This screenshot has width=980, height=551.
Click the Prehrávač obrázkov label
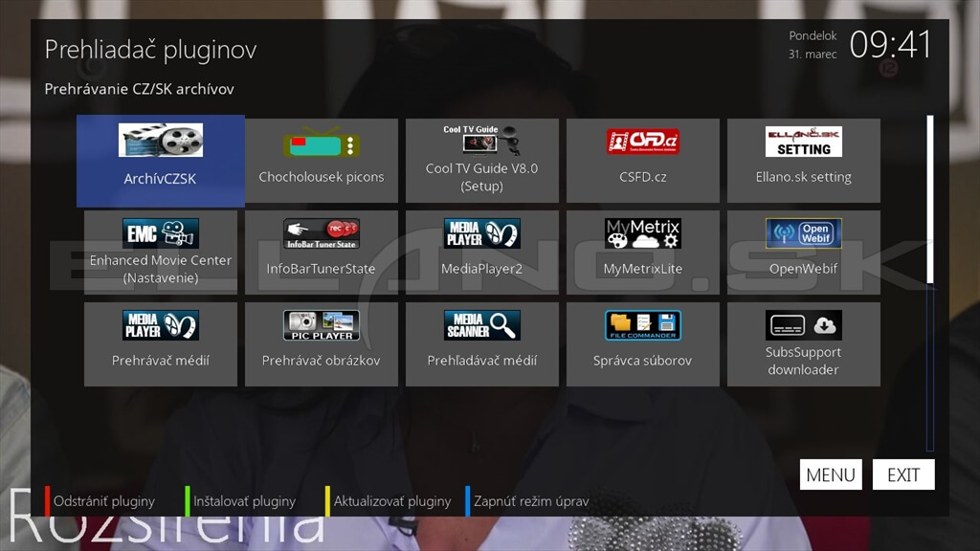tap(322, 361)
